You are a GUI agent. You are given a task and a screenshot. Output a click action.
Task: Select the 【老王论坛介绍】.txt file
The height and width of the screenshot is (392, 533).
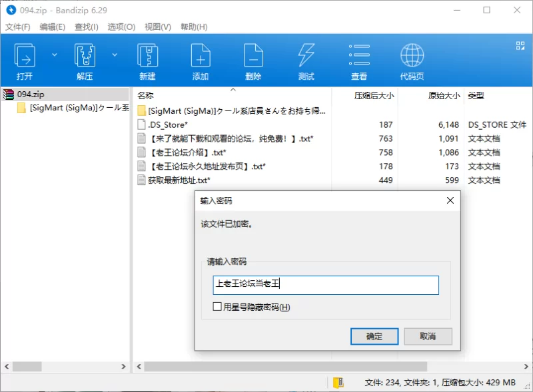tap(187, 152)
